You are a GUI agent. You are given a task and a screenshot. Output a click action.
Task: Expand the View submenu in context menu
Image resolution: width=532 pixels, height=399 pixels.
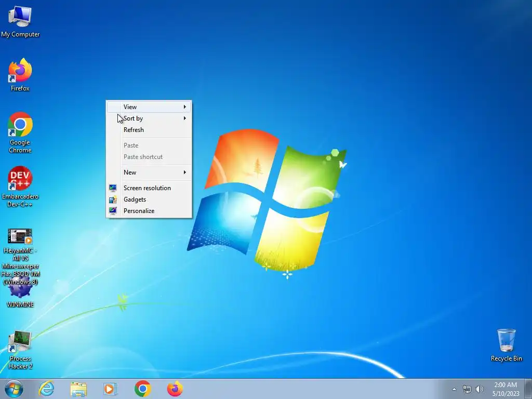(x=149, y=107)
